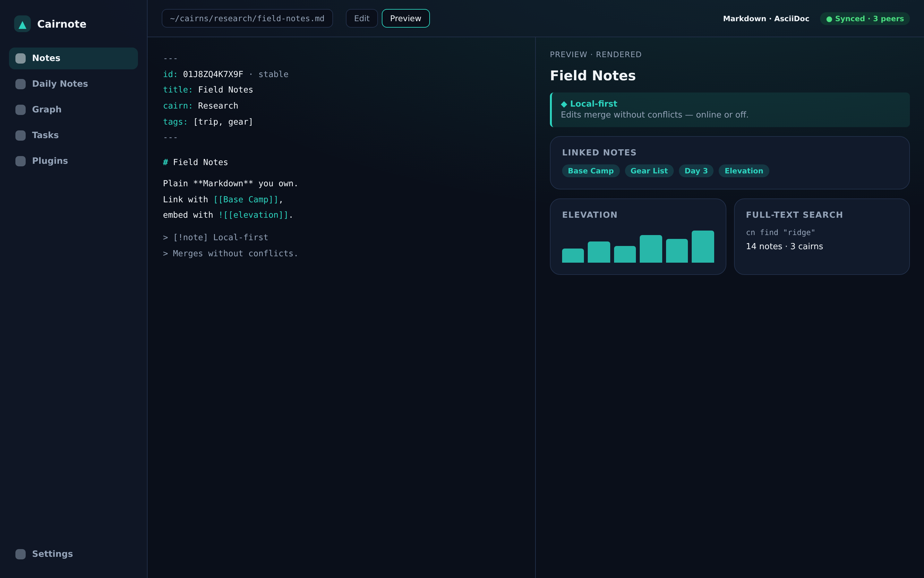Click the id line 01J8ZQ4K7X9F
This screenshot has height=578, width=924.
[226, 74]
